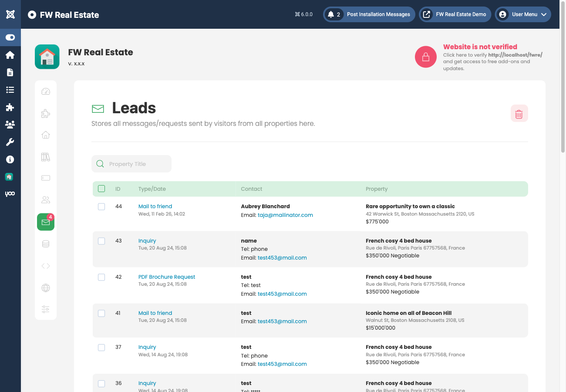Open the globe icon in the plugin panel
The image size is (566, 392).
tap(45, 287)
